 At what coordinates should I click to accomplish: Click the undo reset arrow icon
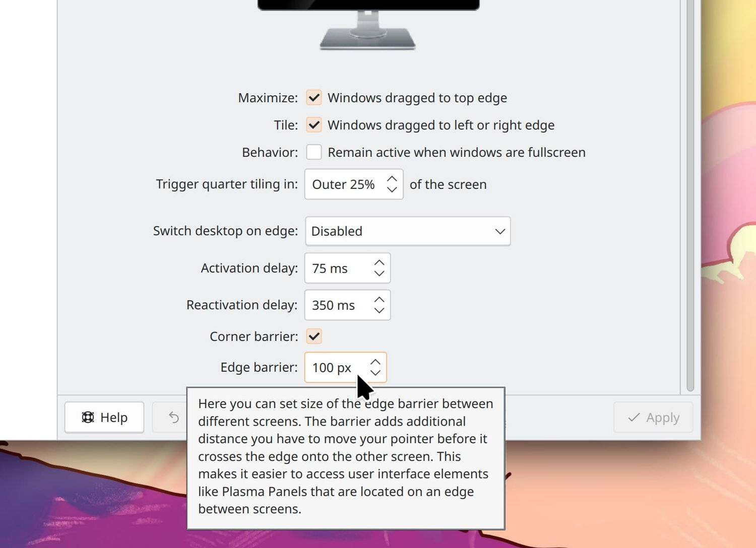click(x=174, y=417)
